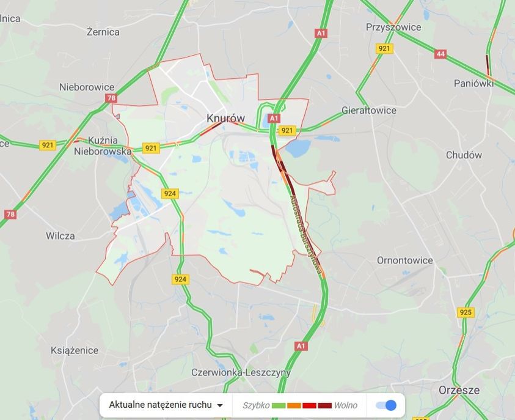Expand the Aktualne natężenie ruchu menu label
515x420 pixels.
tap(160, 405)
